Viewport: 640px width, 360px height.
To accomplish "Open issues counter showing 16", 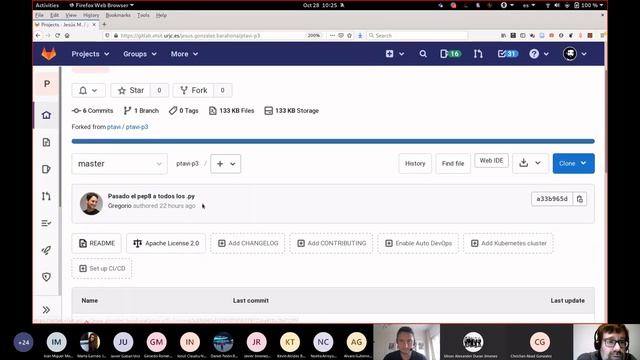I will coord(450,54).
